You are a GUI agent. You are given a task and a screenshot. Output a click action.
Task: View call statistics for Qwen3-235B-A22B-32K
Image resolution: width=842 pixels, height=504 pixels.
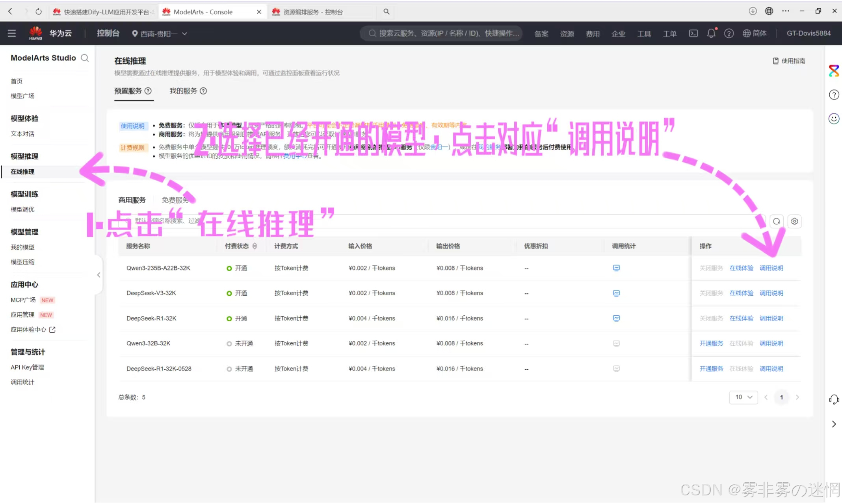tap(616, 268)
